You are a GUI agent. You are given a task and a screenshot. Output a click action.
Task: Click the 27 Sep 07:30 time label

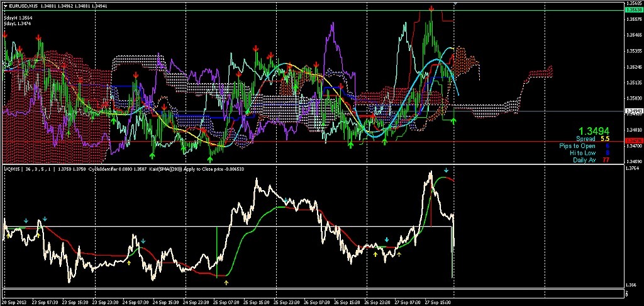(x=408, y=302)
